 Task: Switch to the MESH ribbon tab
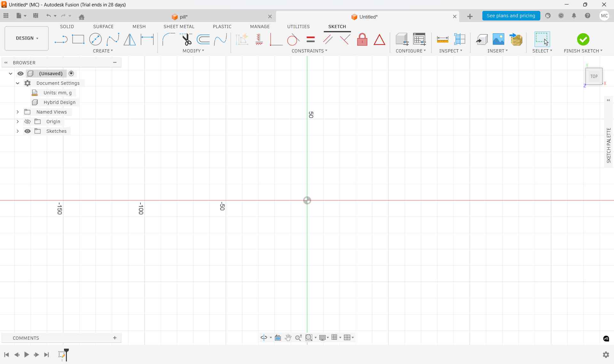(139, 27)
